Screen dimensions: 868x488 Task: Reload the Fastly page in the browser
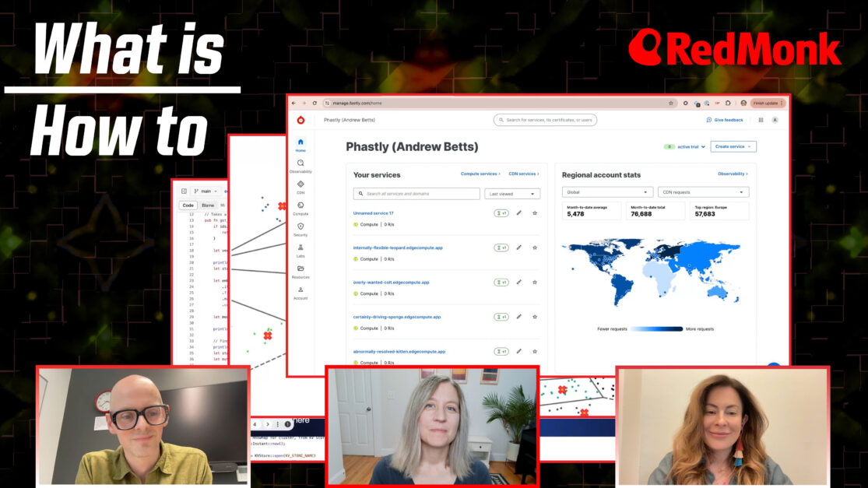[315, 103]
